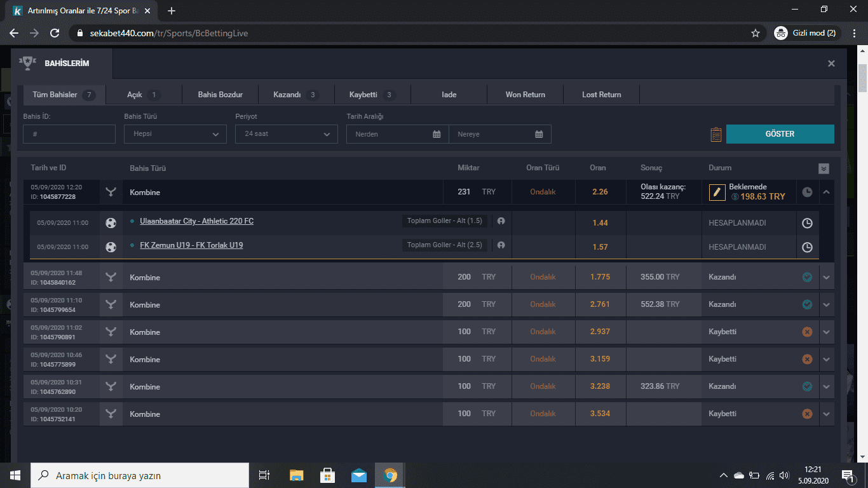The height and width of the screenshot is (488, 868).
Task: Click the volume icon in system tray
Action: [x=784, y=475]
